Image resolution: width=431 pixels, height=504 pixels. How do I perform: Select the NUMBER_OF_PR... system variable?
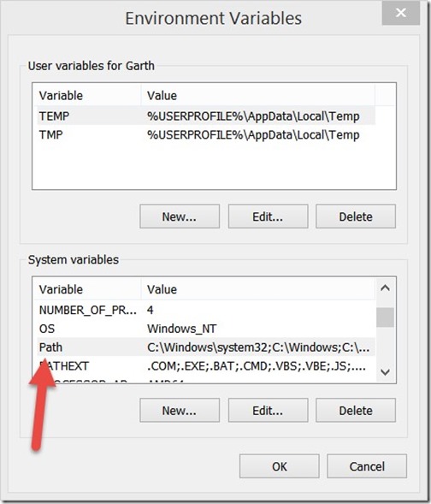pyautogui.click(x=206, y=310)
